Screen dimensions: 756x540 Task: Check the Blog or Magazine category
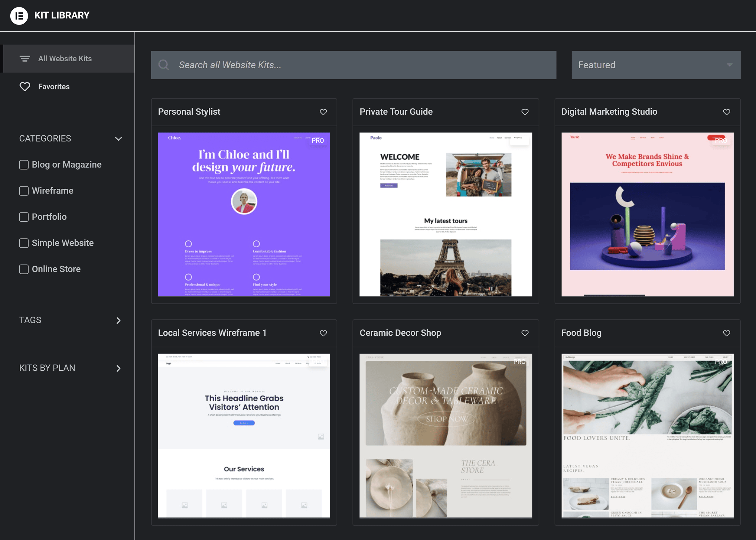click(24, 164)
